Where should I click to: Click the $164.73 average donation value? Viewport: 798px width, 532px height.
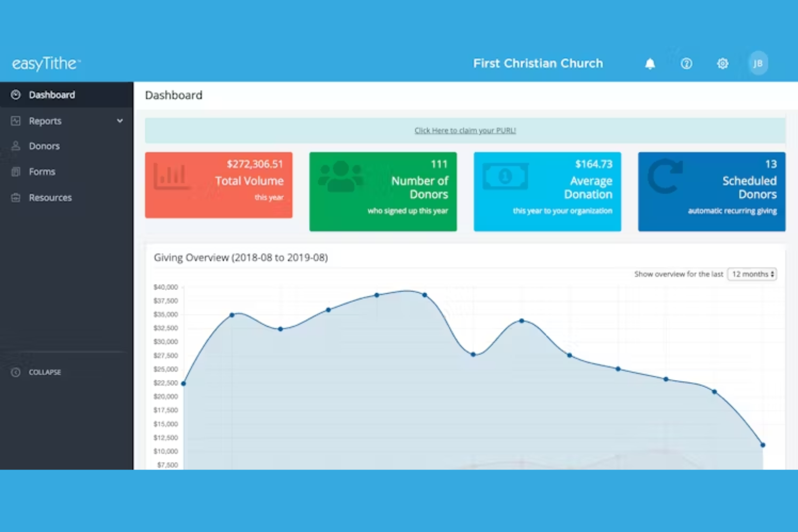pos(594,164)
